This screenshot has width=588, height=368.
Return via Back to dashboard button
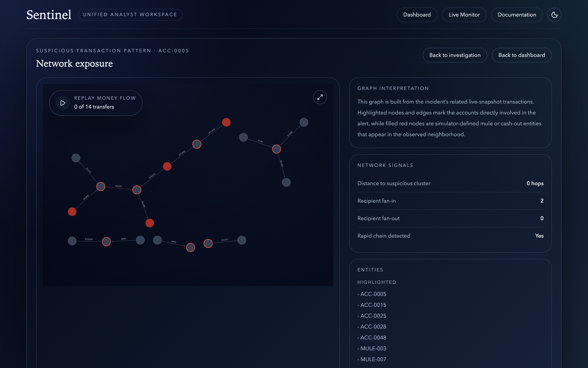click(x=521, y=55)
